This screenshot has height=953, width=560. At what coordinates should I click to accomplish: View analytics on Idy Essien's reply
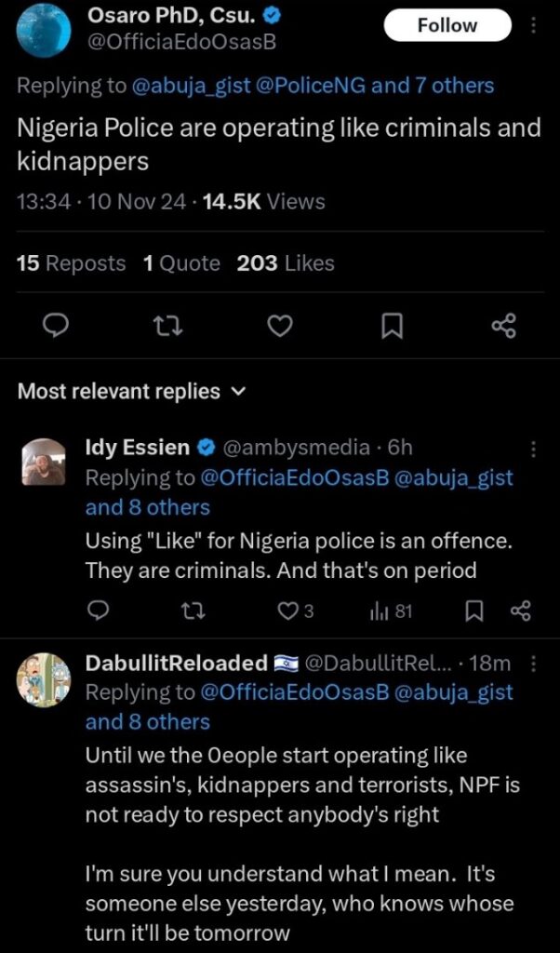click(390, 611)
